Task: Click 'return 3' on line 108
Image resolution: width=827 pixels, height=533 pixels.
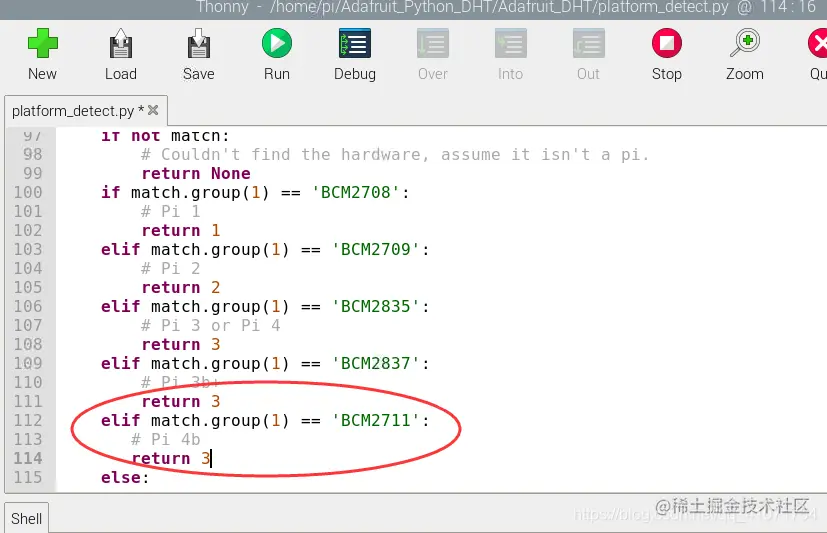Action: (x=181, y=344)
